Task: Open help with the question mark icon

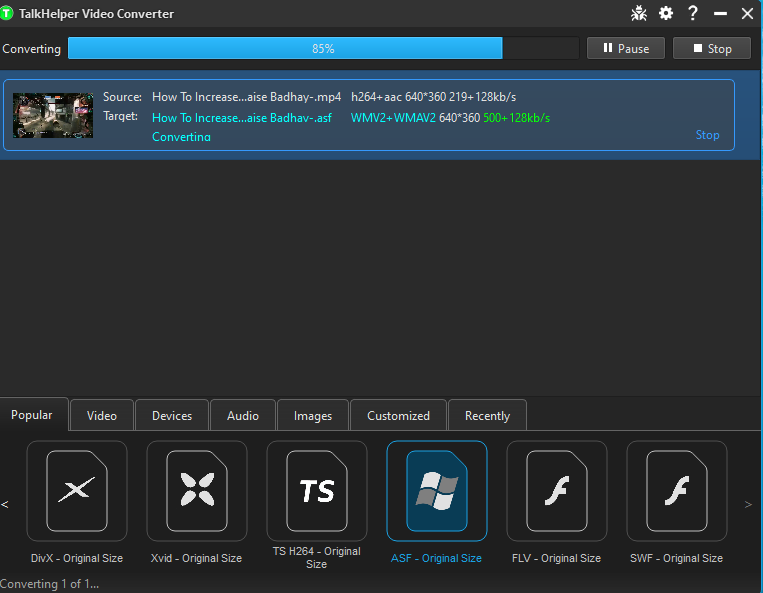Action: tap(693, 13)
